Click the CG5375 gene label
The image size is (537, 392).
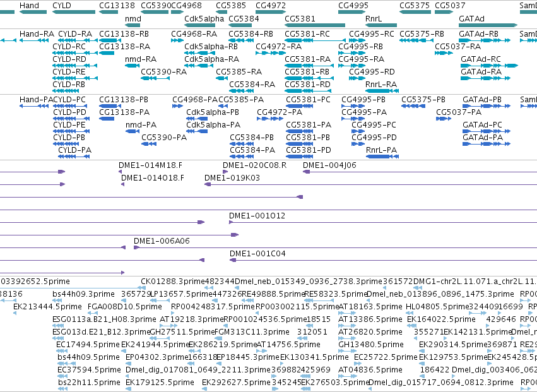click(415, 6)
